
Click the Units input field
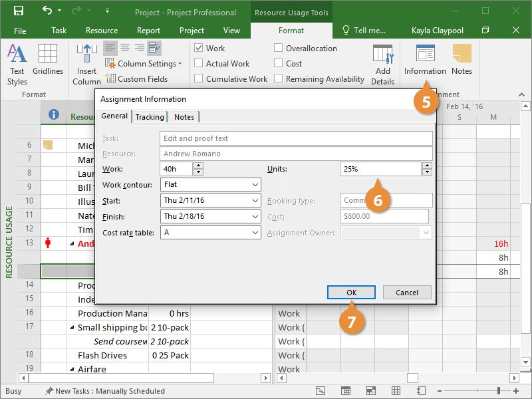[x=380, y=169]
